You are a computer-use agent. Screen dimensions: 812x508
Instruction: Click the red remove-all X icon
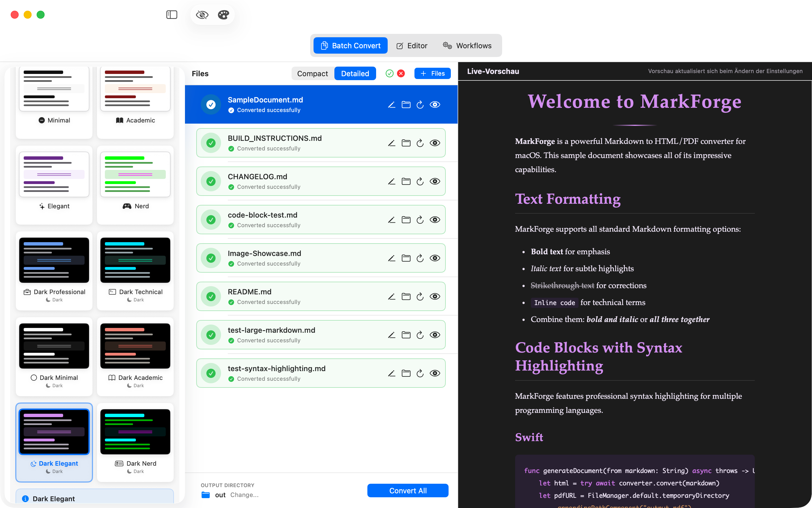coord(401,73)
